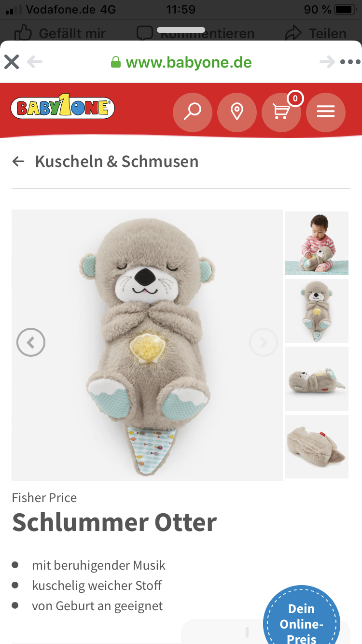The image size is (362, 644).
Task: Select otter back-view thumbnail
Action: [317, 447]
